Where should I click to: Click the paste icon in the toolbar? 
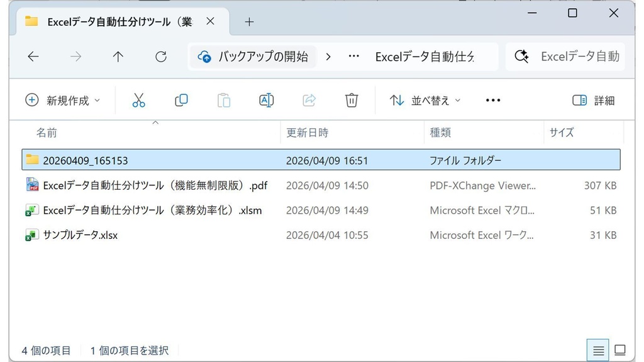pos(223,100)
